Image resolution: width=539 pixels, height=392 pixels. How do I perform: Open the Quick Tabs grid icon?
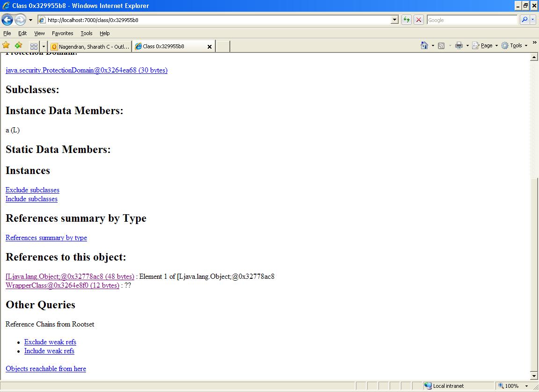coord(34,46)
